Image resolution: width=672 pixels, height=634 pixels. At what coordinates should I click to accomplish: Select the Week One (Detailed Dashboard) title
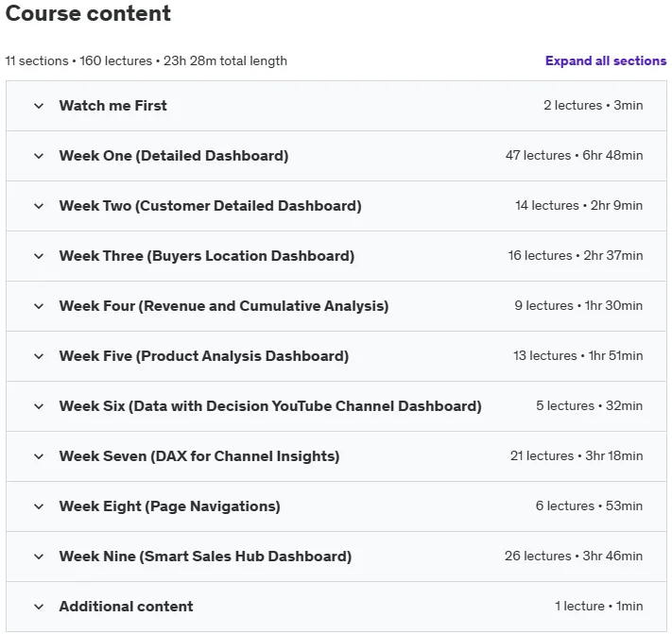point(174,156)
